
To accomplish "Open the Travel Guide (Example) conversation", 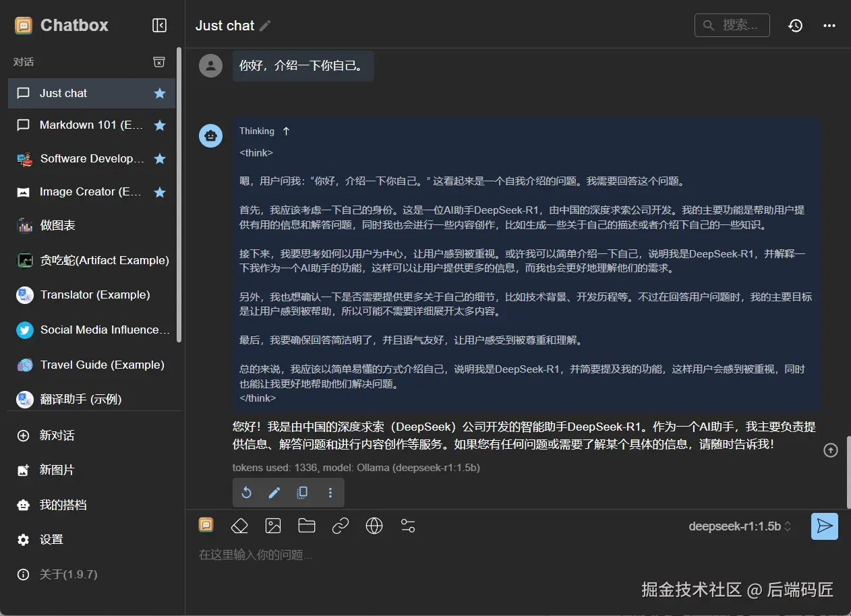I will (92, 365).
